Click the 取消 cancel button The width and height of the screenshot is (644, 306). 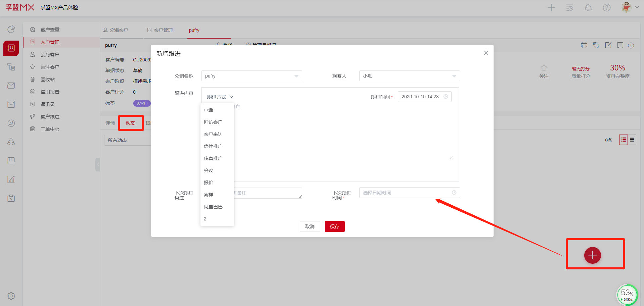310,226
